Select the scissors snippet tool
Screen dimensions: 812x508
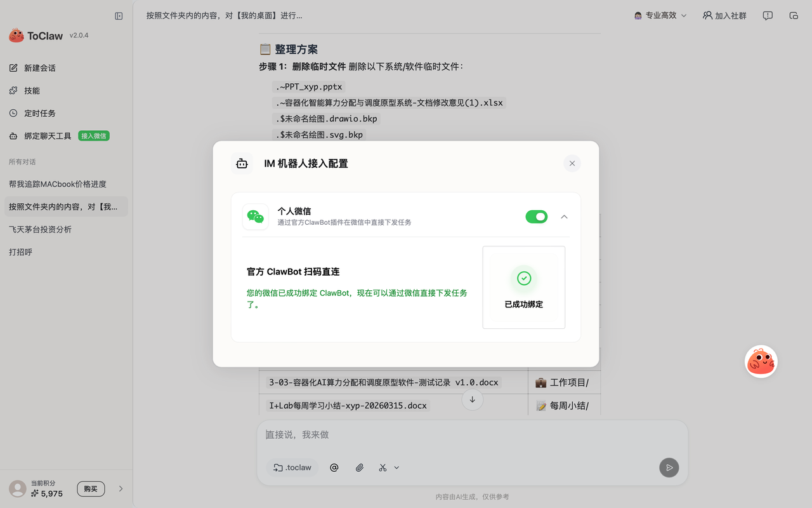coord(381,467)
